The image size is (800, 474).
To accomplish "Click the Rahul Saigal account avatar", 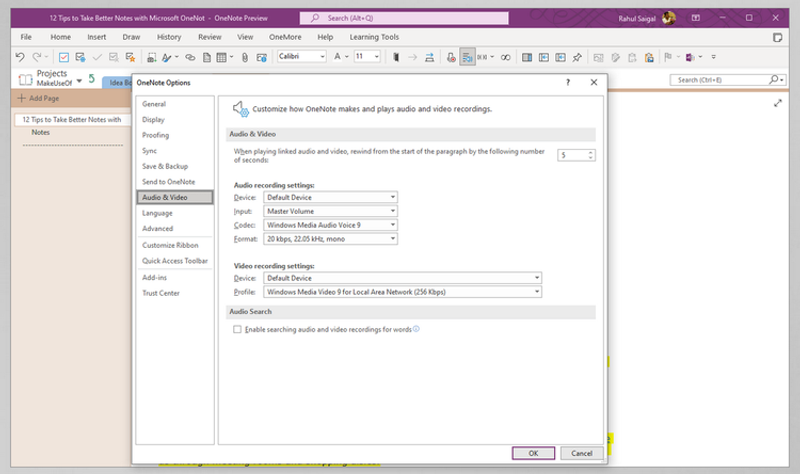I will click(669, 18).
